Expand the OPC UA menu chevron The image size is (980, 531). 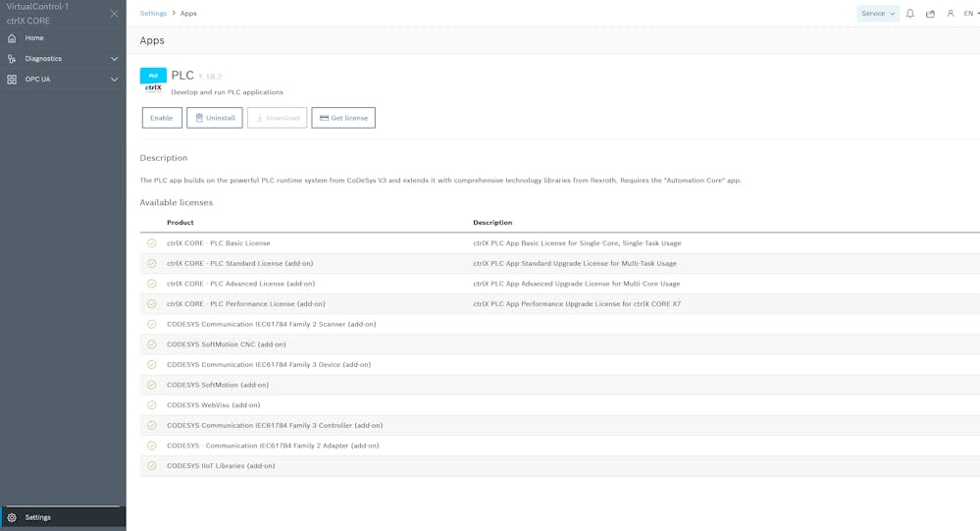pyautogui.click(x=114, y=80)
